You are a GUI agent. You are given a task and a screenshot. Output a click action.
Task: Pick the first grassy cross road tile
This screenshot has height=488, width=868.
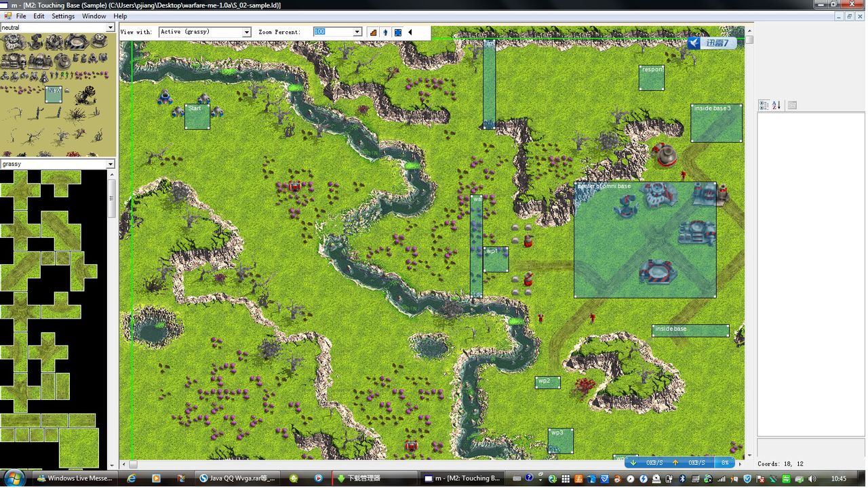[x=20, y=190]
